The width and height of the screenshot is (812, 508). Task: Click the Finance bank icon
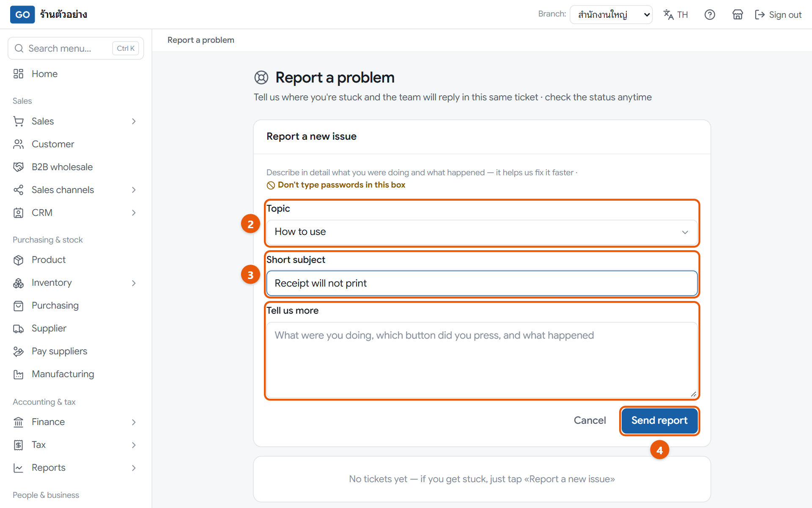pyautogui.click(x=18, y=422)
